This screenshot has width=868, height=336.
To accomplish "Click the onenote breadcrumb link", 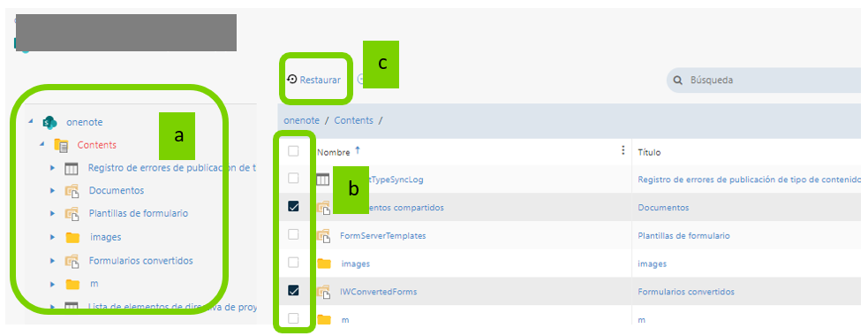I will pos(302,120).
